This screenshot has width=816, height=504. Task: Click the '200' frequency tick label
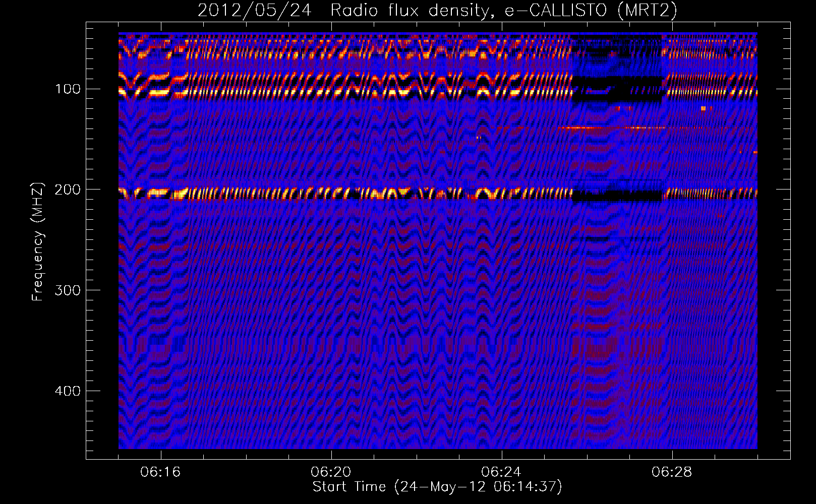pos(68,190)
